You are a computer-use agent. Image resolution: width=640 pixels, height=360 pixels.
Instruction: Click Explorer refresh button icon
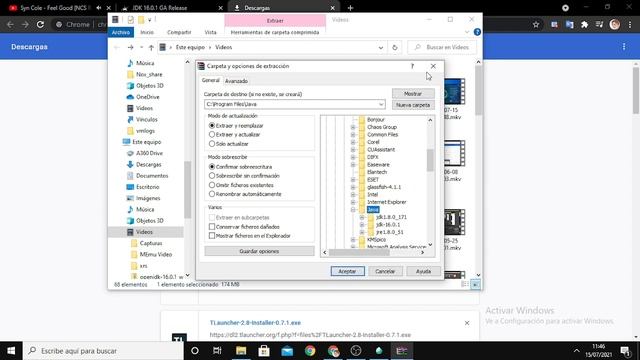pyautogui.click(x=395, y=47)
